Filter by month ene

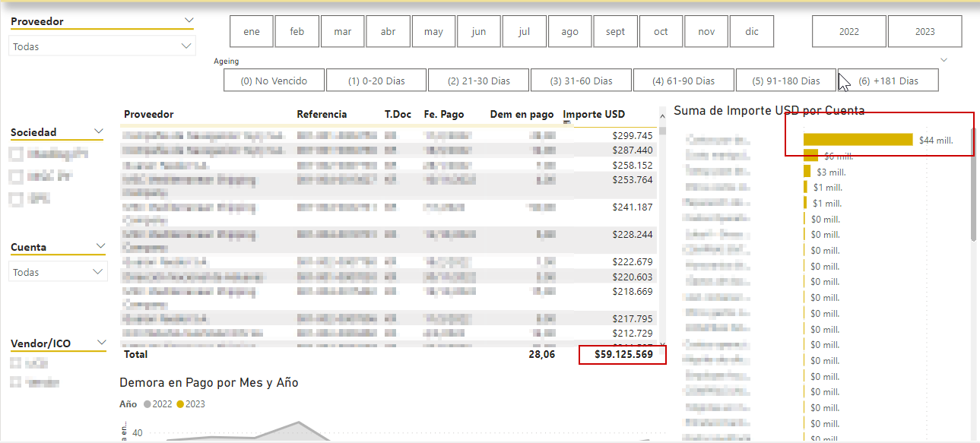click(x=252, y=31)
